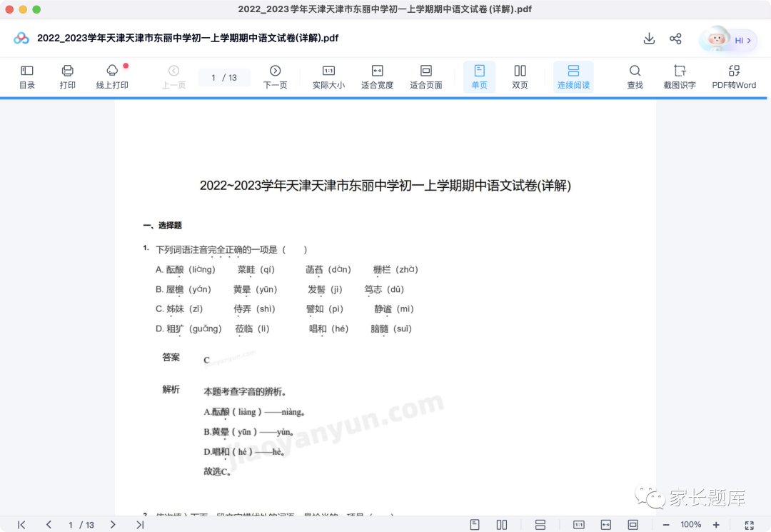Zoom out with the minus button

(x=666, y=525)
